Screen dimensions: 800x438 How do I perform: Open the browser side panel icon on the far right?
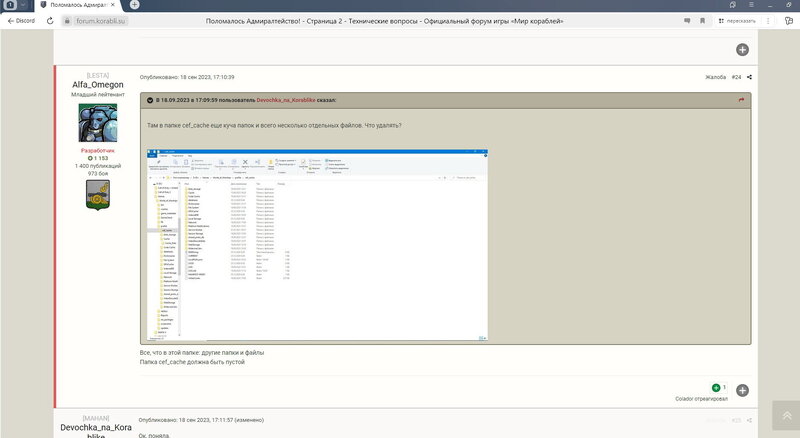click(789, 21)
